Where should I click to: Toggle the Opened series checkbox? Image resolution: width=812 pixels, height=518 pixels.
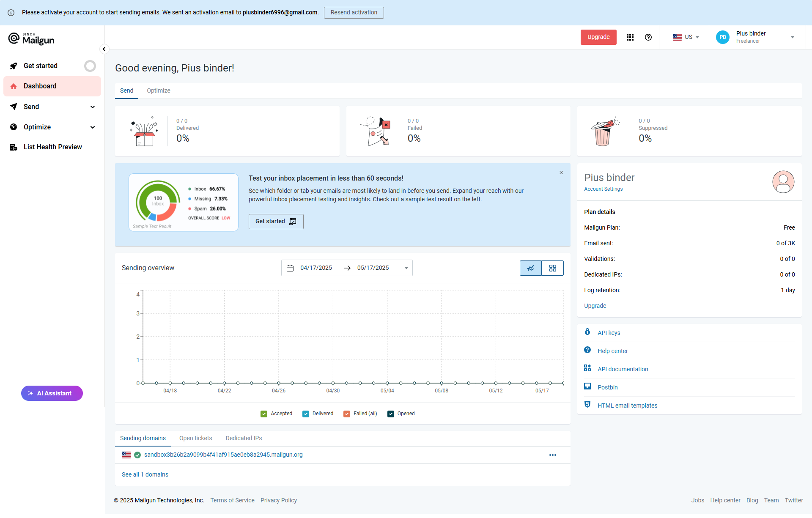[x=391, y=414]
